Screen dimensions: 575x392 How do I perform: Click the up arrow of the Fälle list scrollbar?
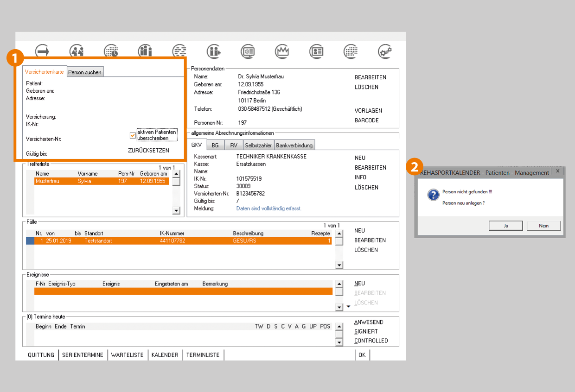click(339, 234)
